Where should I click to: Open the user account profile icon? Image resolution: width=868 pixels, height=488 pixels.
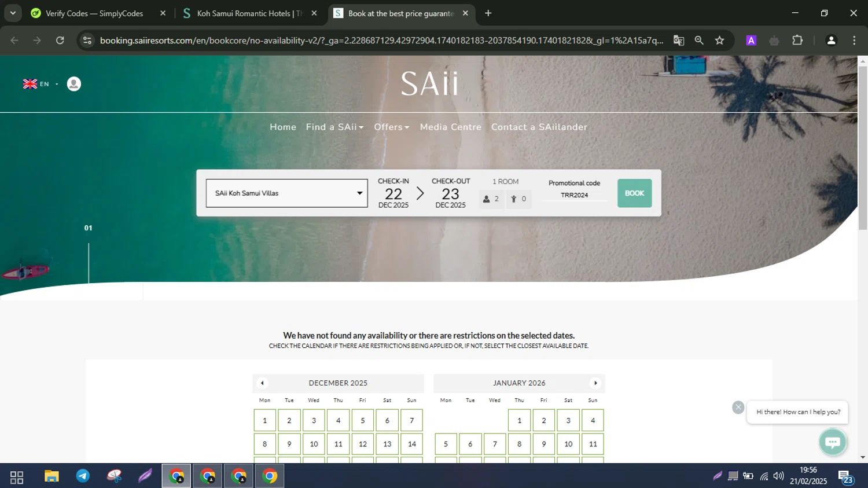coord(74,84)
